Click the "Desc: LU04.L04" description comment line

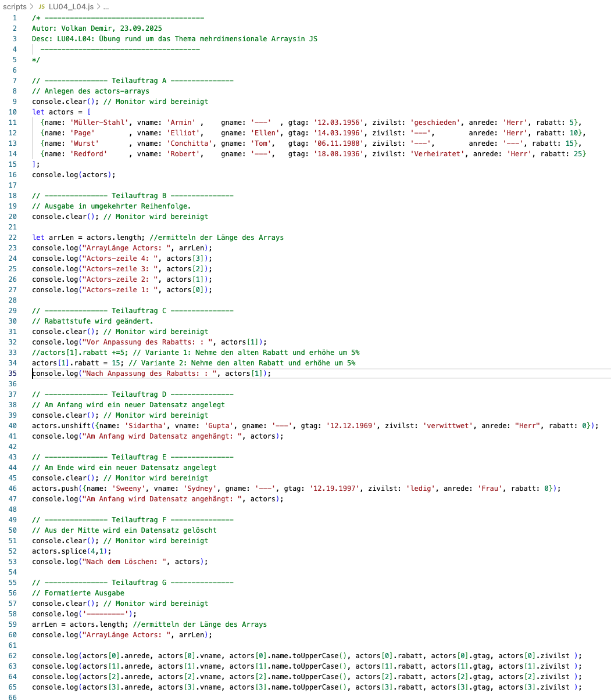point(175,39)
